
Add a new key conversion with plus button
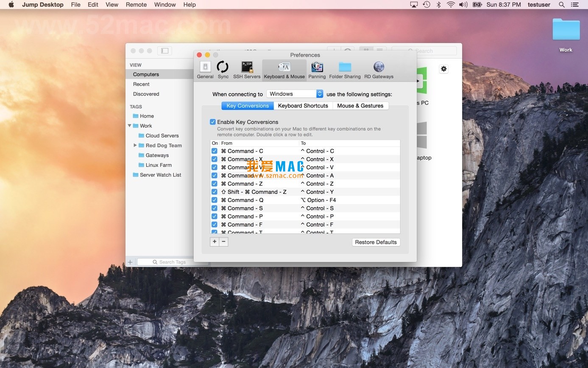click(x=215, y=242)
